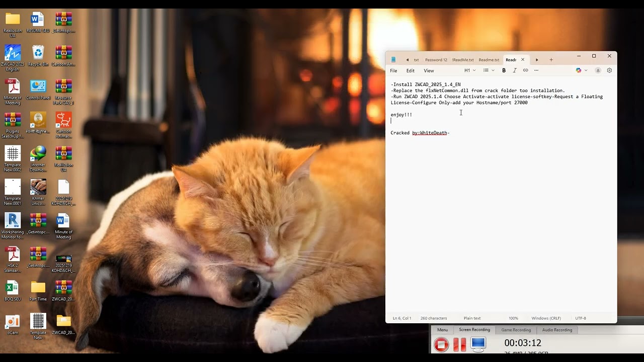Toggle italic formatting in Notepad

(x=514, y=70)
